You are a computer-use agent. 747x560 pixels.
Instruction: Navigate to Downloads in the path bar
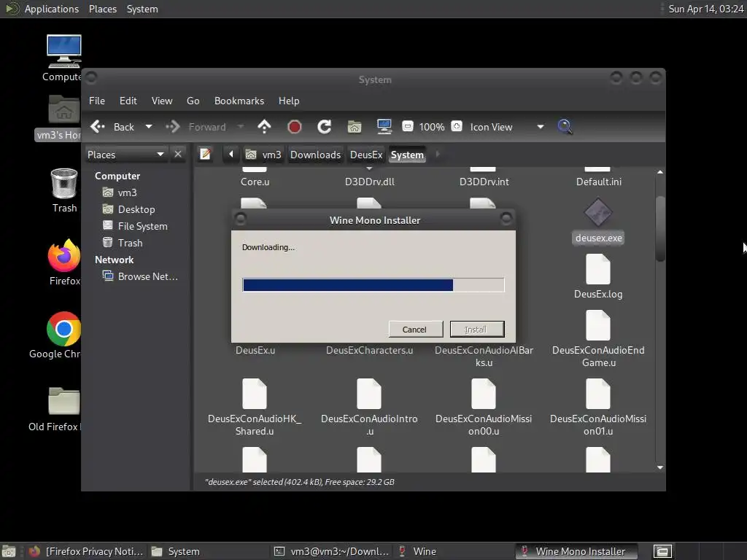pyautogui.click(x=315, y=155)
